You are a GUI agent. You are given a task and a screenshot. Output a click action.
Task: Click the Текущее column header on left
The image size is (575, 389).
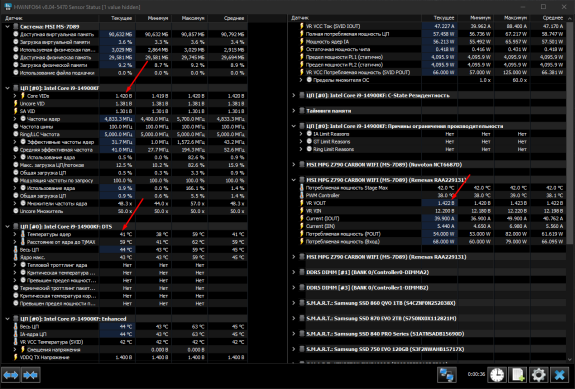117,18
